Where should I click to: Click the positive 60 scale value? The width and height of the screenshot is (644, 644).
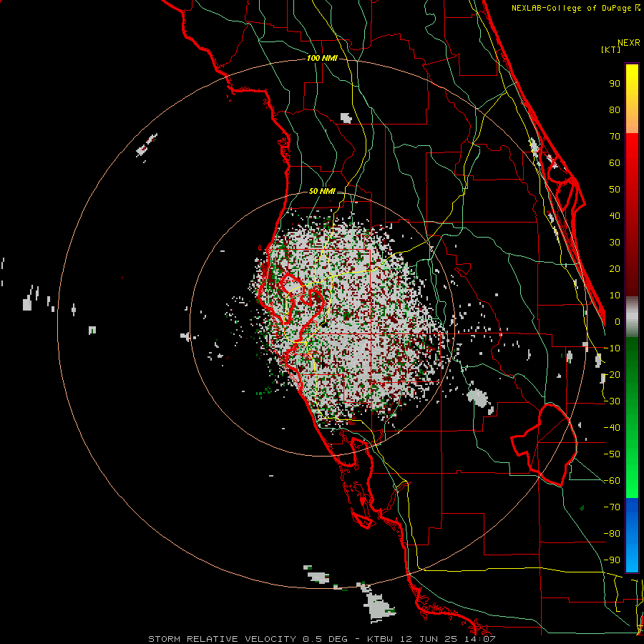[615, 162]
